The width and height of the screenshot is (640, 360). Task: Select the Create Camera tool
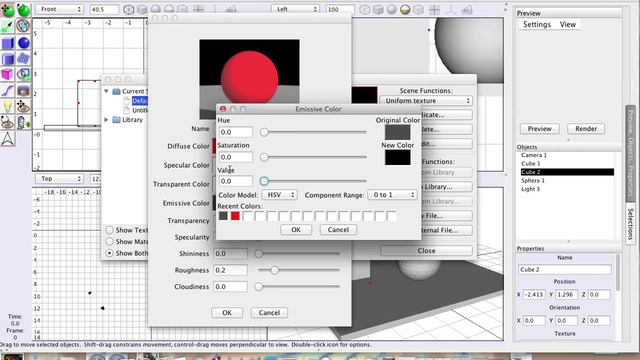[23, 91]
